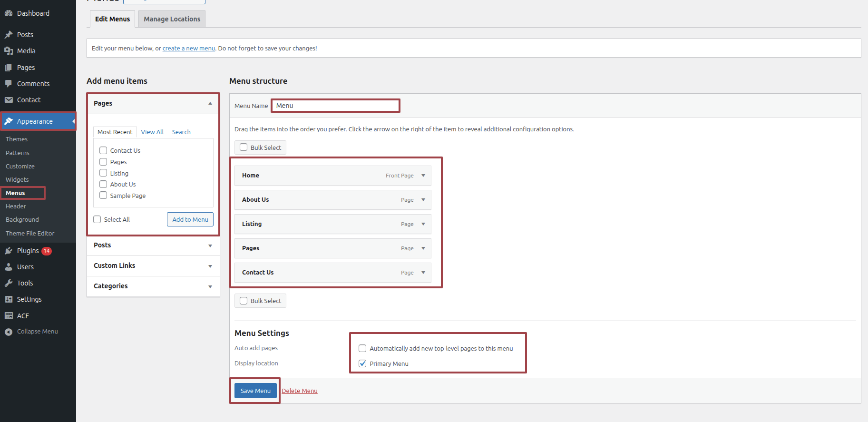Click the Delete Menu link

[299, 391]
